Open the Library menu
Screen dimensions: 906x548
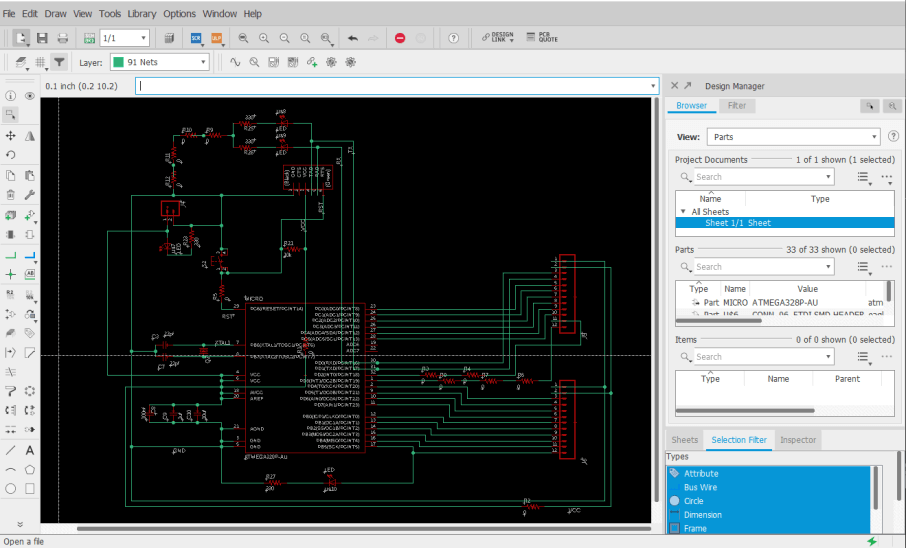(141, 14)
